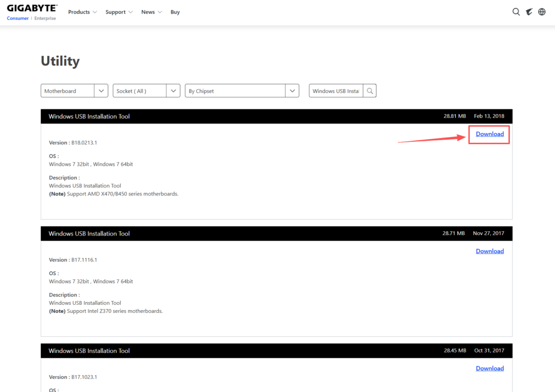
Task: Expand the News menu
Action: pyautogui.click(x=151, y=12)
